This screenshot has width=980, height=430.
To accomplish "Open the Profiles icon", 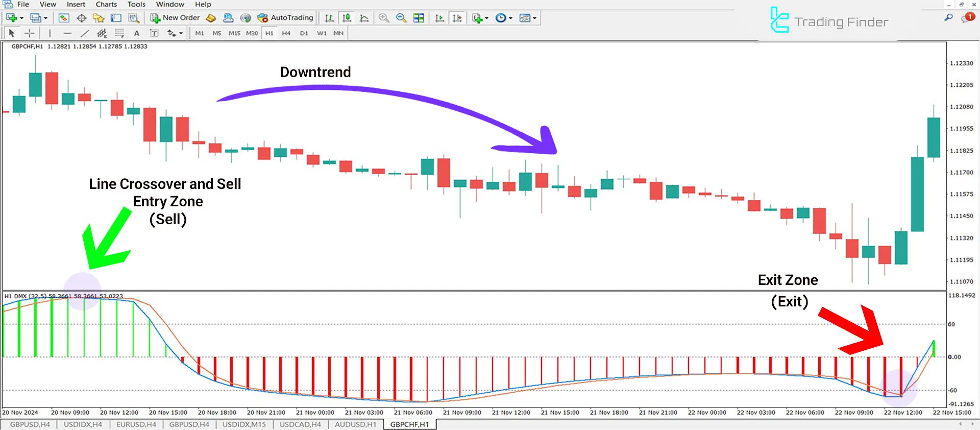I will [35, 18].
